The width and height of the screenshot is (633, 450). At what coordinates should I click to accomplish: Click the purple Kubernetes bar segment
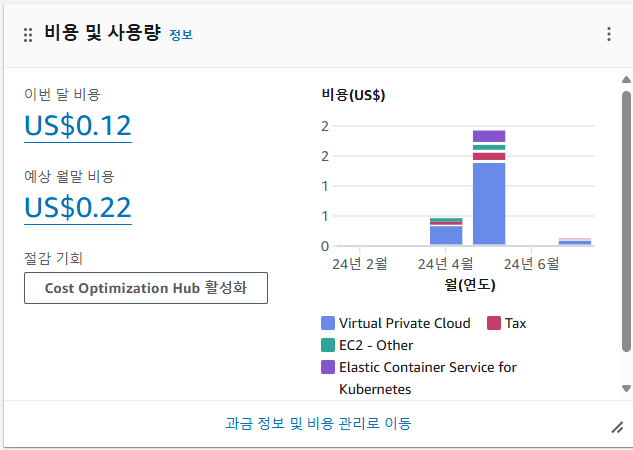pyautogui.click(x=489, y=136)
